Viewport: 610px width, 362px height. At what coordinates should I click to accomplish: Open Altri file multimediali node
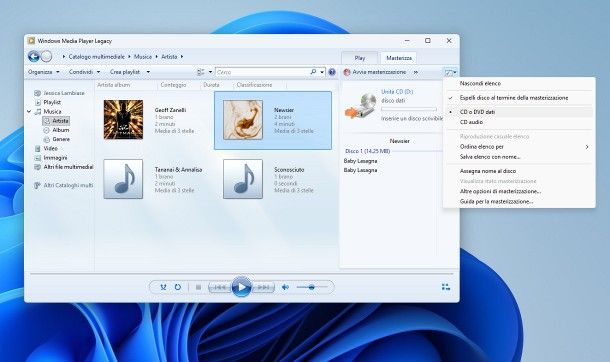click(x=64, y=167)
